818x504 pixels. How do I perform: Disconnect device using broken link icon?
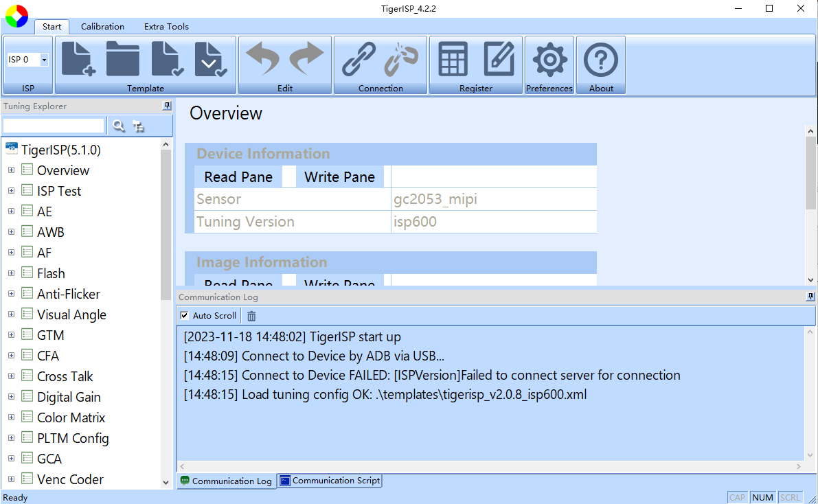401,59
